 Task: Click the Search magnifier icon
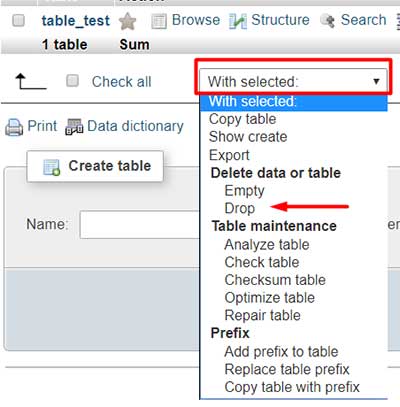(327, 21)
